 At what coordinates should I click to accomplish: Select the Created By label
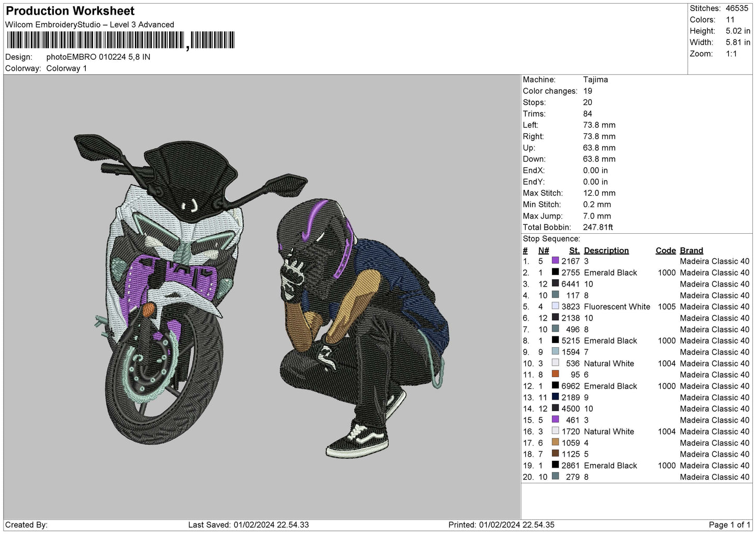click(26, 525)
